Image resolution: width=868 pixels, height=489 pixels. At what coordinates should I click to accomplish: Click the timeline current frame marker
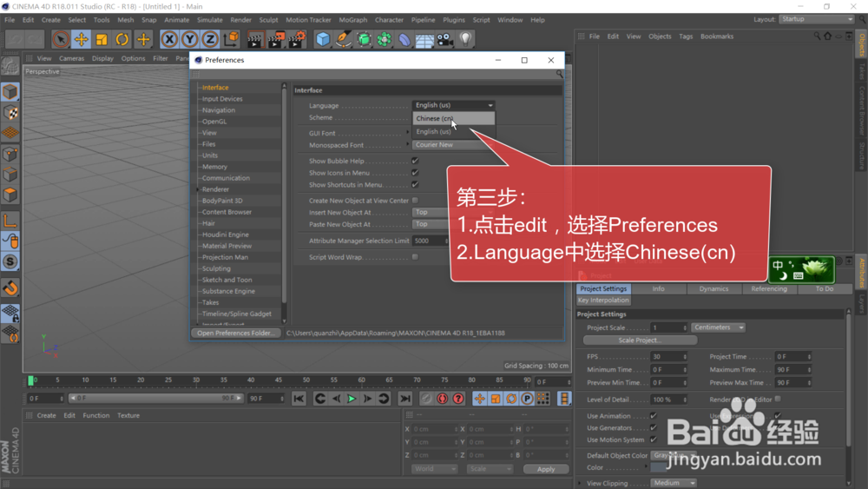click(31, 380)
